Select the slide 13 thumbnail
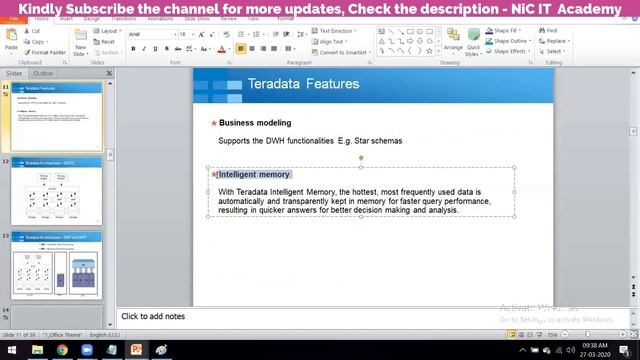Image resolution: width=640 pixels, height=360 pixels. [56, 265]
